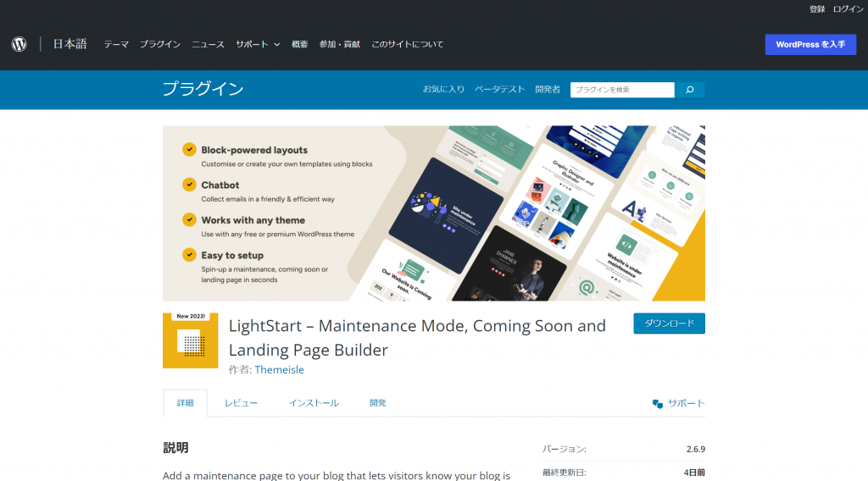Open the Themeisle author link
Image resolution: width=868 pixels, height=481 pixels.
pos(279,370)
